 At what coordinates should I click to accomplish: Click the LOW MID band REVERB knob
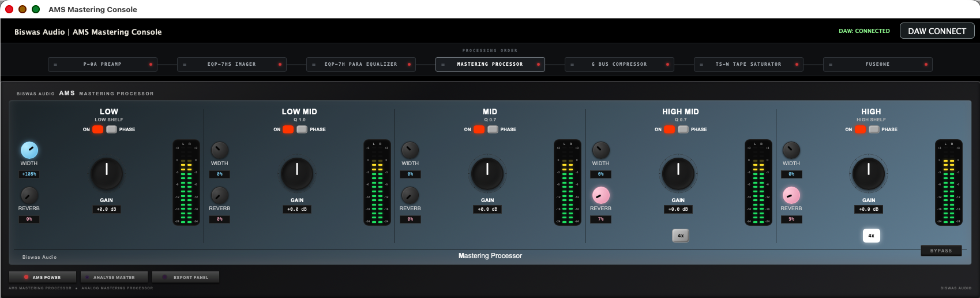pos(220,195)
